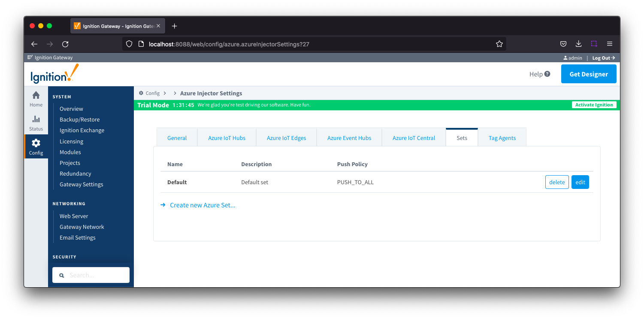Viewport: 644px width, 319px height.
Task: Open the Azure Event Hubs tab
Action: [x=349, y=138]
